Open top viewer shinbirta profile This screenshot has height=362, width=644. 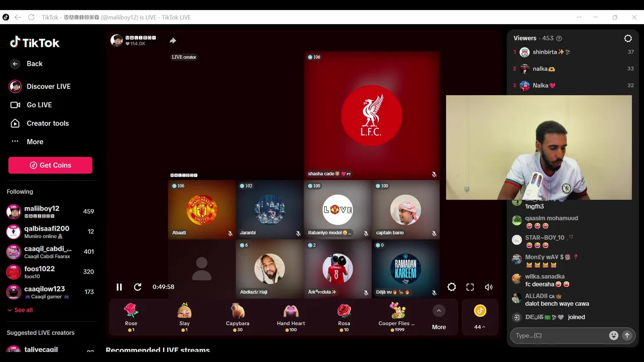tap(573, 52)
